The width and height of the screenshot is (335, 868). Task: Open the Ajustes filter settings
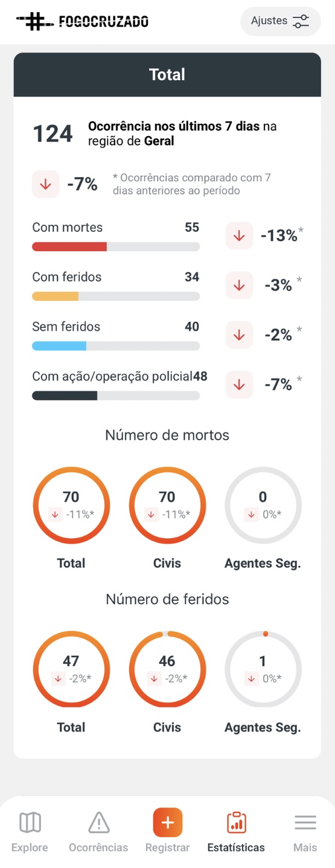[x=281, y=21]
